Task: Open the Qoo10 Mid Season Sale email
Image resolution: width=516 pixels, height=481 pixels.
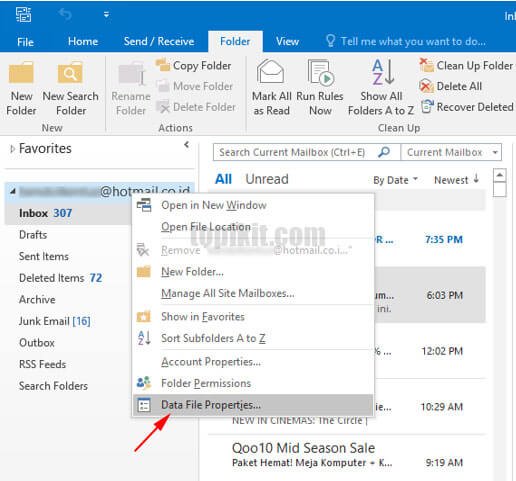Action: (x=347, y=455)
